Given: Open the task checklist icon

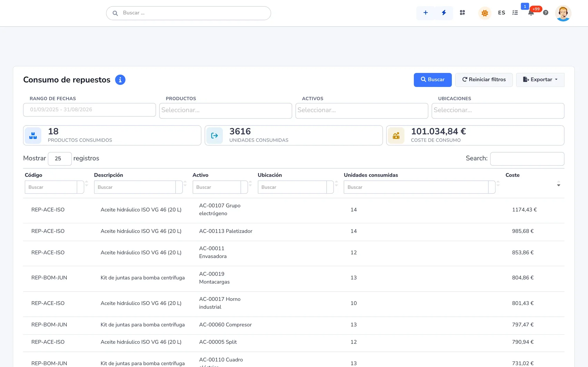Looking at the screenshot, I should tap(515, 13).
